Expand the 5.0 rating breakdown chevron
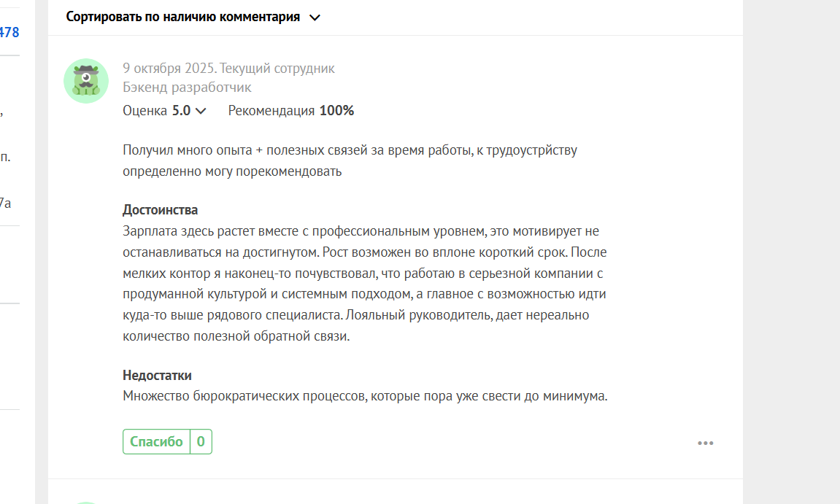Image resolution: width=840 pixels, height=504 pixels. 201,112
